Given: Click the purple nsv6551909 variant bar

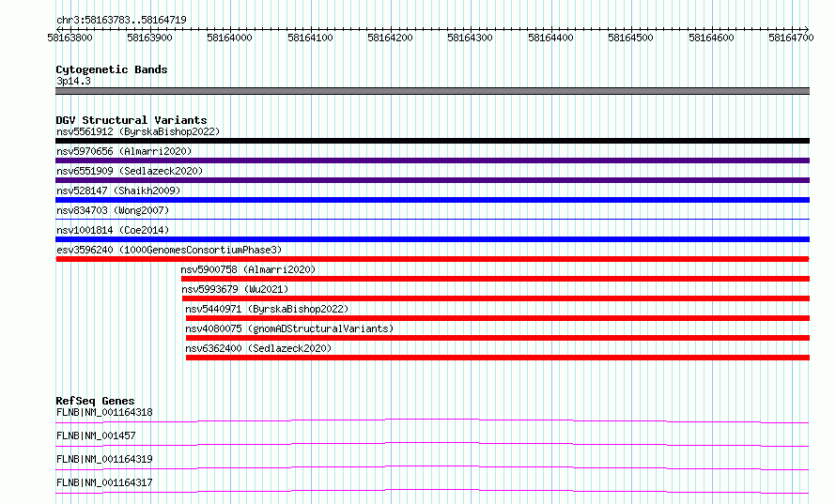Looking at the screenshot, I should click(x=432, y=180).
